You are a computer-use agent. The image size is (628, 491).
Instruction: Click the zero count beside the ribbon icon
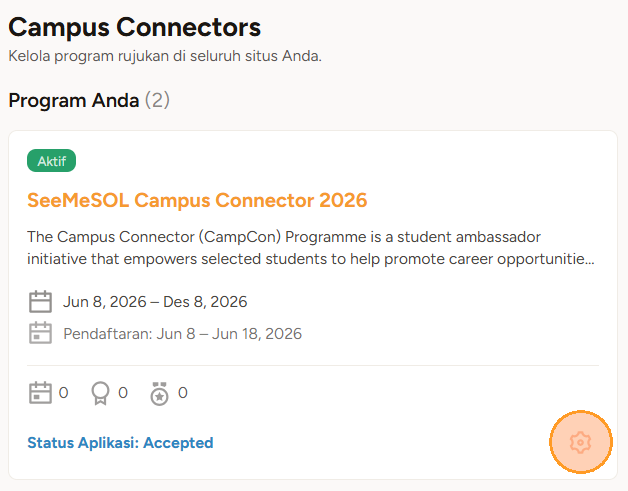[x=123, y=393]
